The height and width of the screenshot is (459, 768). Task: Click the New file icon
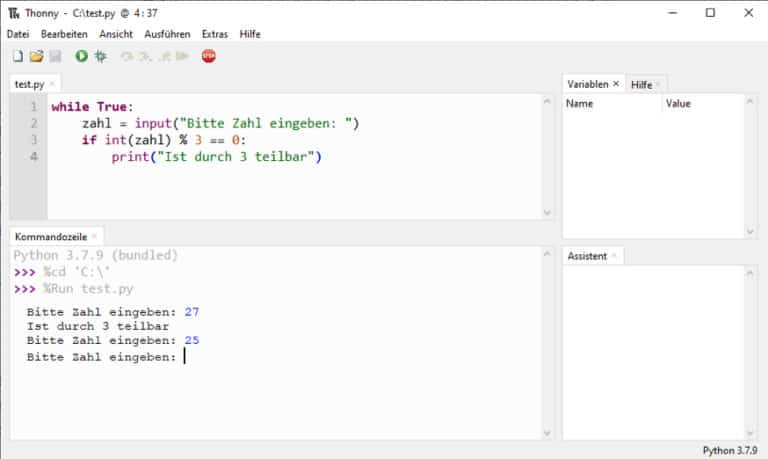click(x=17, y=56)
